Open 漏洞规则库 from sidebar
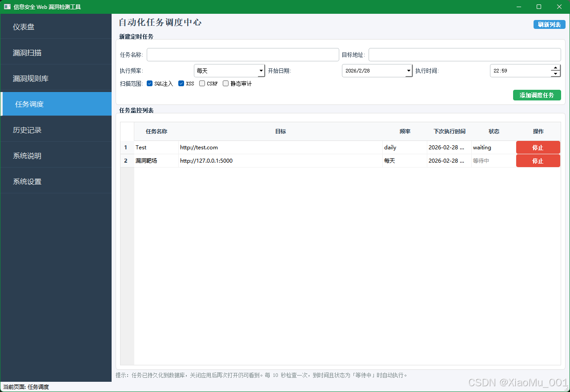 (56, 78)
